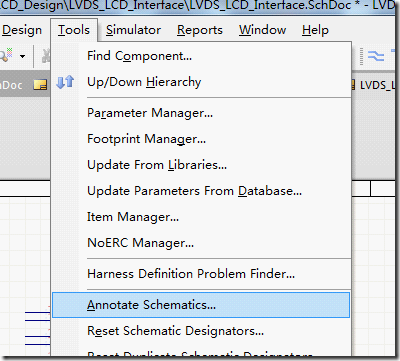Open Item Manager...

pos(201,217)
